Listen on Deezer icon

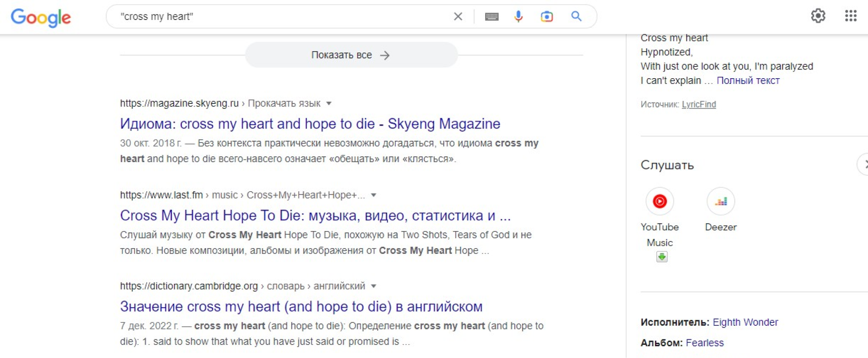coord(721,201)
